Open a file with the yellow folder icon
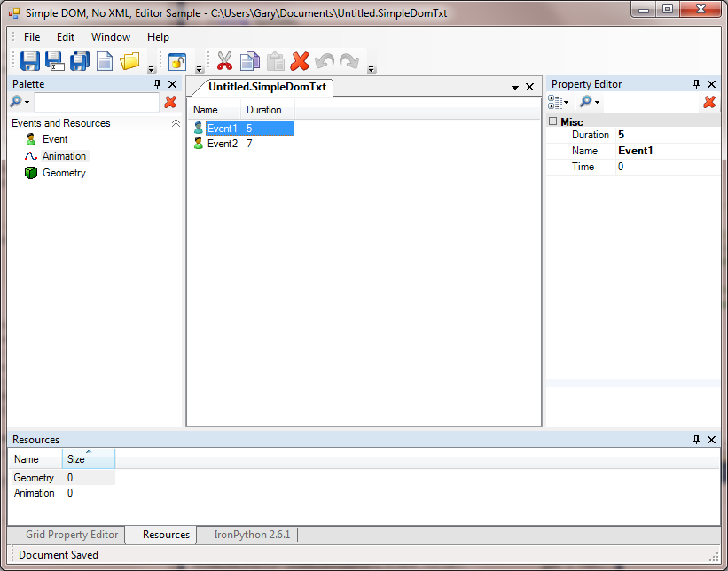 point(129,61)
